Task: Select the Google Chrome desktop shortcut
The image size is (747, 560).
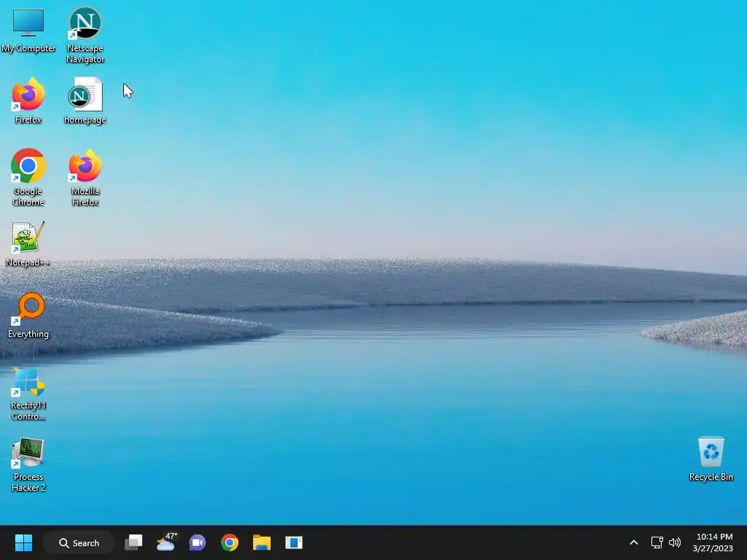Action: 28,177
